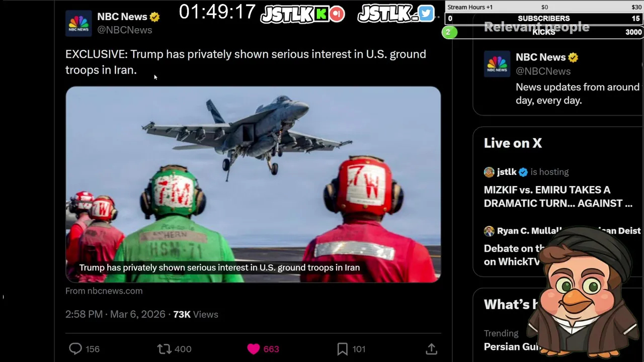Bookmark the tweet with 101 bookmarks

[x=343, y=349]
